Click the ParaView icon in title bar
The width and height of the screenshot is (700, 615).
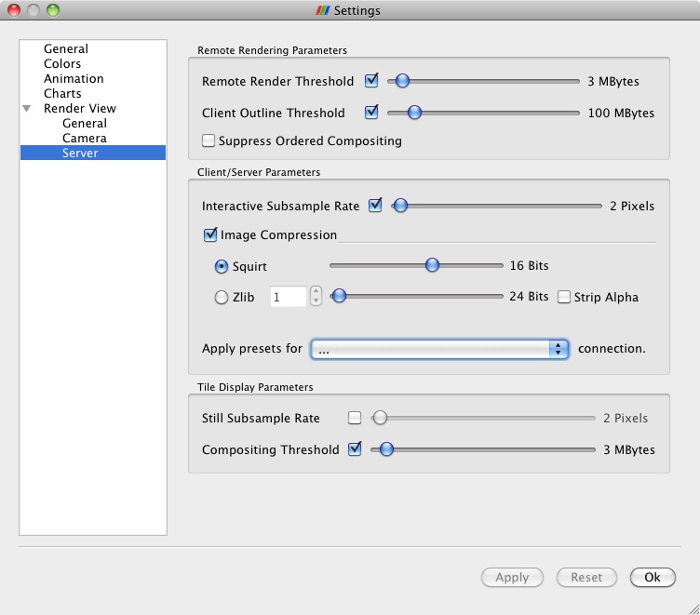pos(323,10)
